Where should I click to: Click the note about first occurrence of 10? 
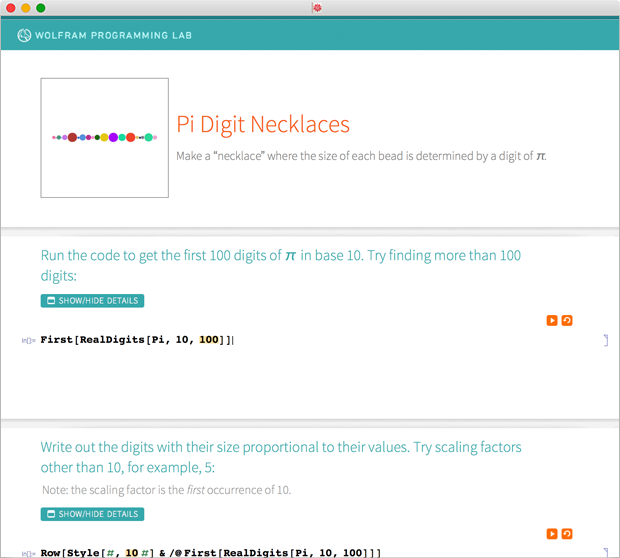pos(166,490)
